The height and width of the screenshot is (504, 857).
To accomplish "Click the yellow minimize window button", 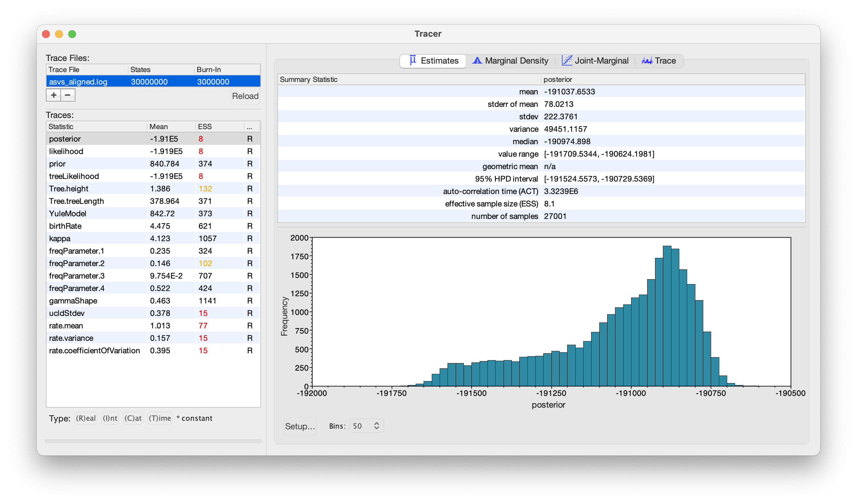I will point(59,34).
